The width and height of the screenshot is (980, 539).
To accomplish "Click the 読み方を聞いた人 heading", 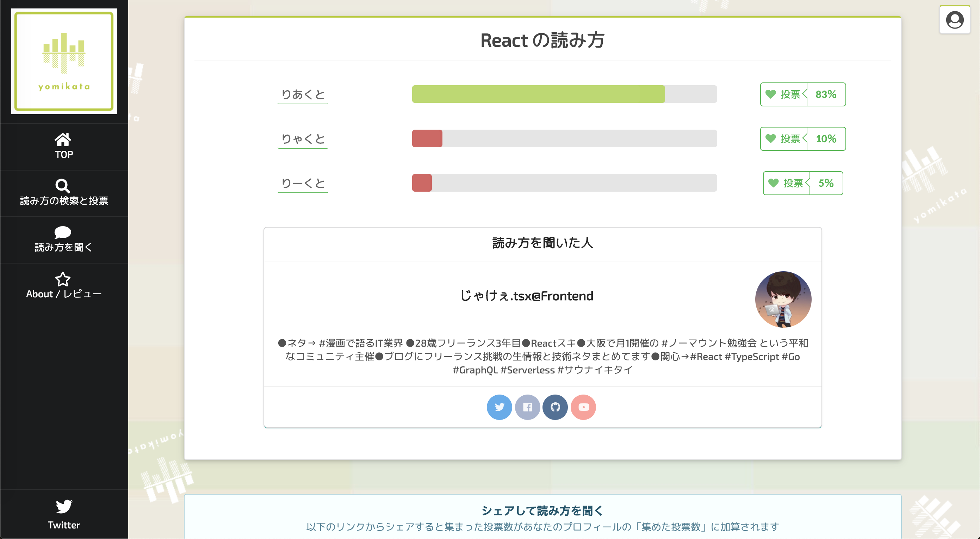I will pyautogui.click(x=542, y=243).
